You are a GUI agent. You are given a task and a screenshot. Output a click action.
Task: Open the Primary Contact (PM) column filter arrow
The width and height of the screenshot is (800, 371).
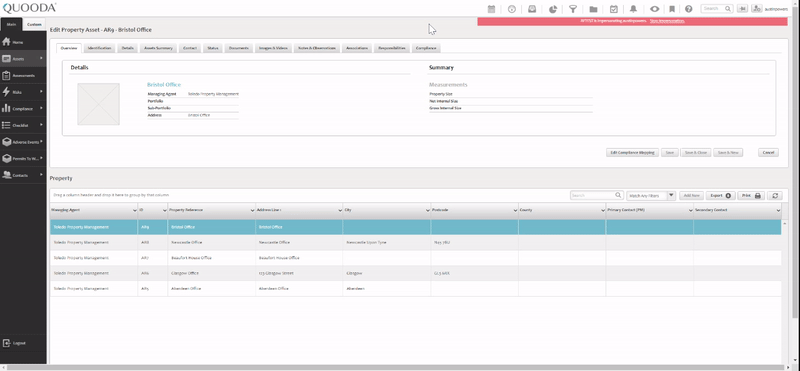pyautogui.click(x=691, y=210)
